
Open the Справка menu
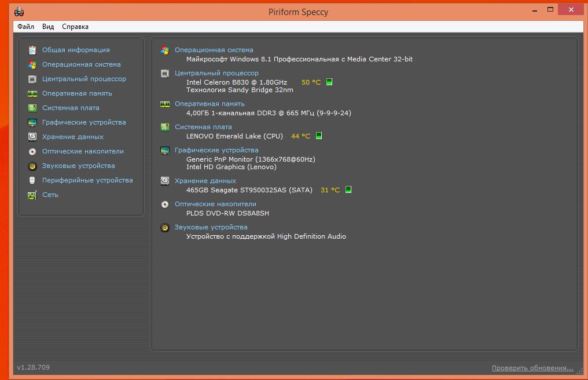point(75,27)
